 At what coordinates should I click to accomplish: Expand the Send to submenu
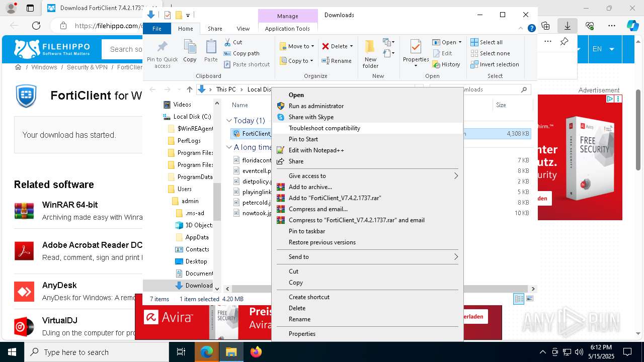(367, 257)
